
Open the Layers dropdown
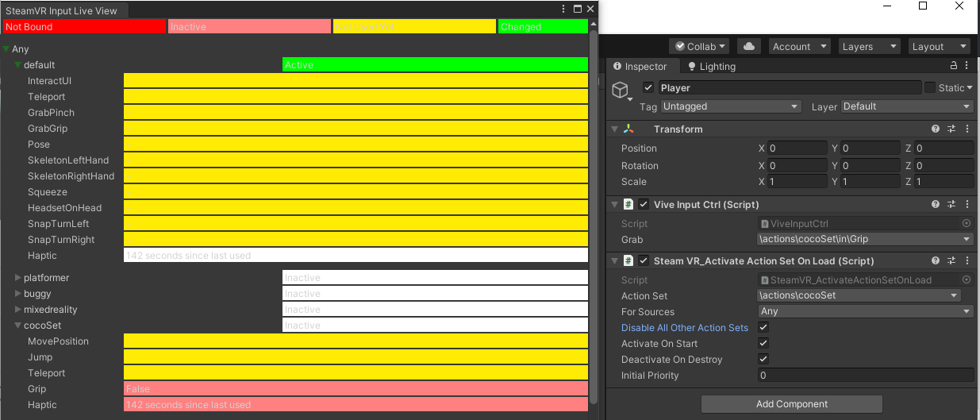click(869, 46)
